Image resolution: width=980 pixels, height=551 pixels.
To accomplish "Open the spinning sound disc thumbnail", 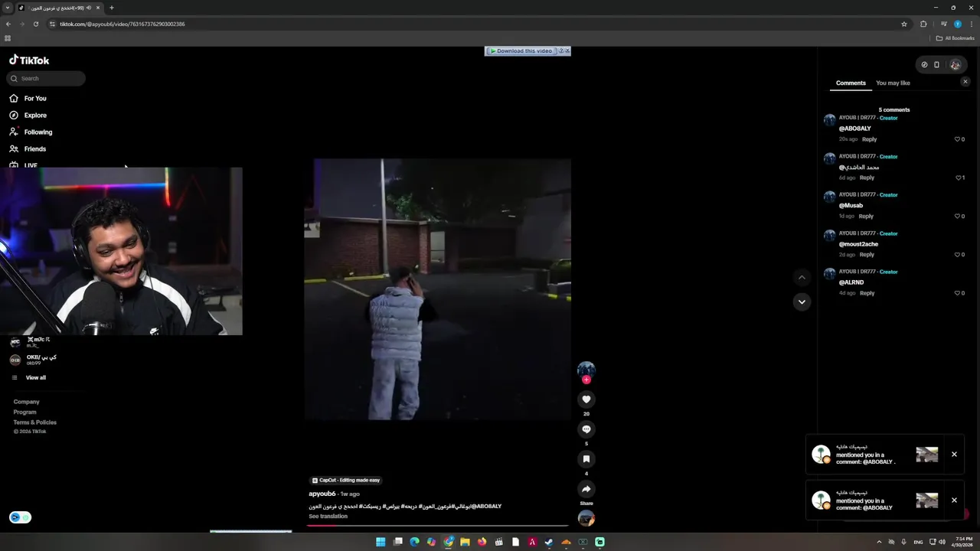I will point(586,519).
